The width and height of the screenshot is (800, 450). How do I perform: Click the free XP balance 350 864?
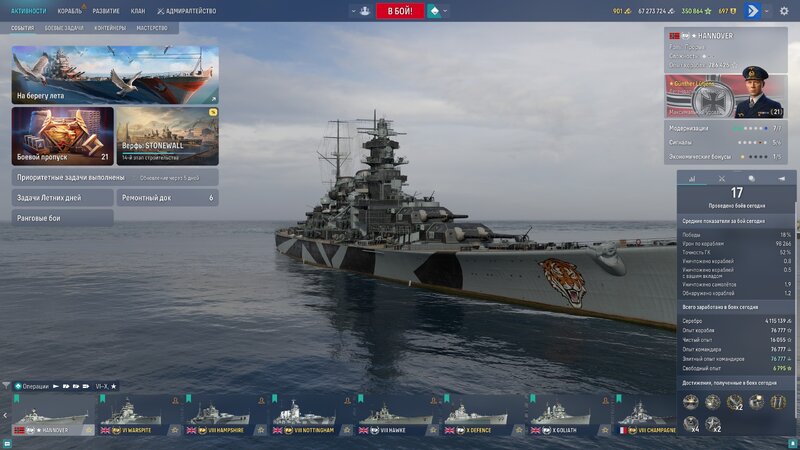696,11
